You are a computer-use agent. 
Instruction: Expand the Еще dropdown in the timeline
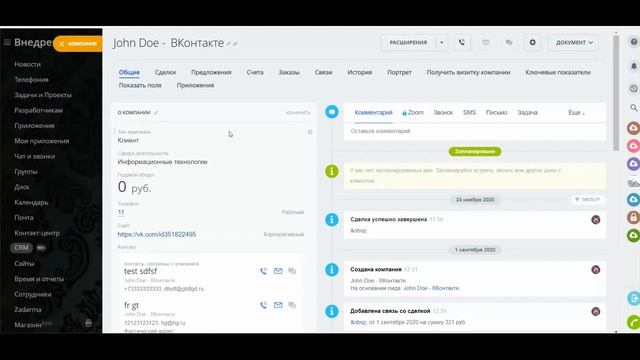pyautogui.click(x=576, y=113)
